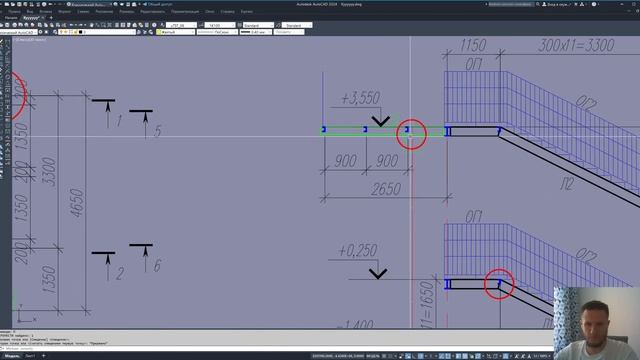This screenshot has width=640, height=360.
Task: Click the New file icon in Quick Access
Action: pyautogui.click(x=7, y=4)
